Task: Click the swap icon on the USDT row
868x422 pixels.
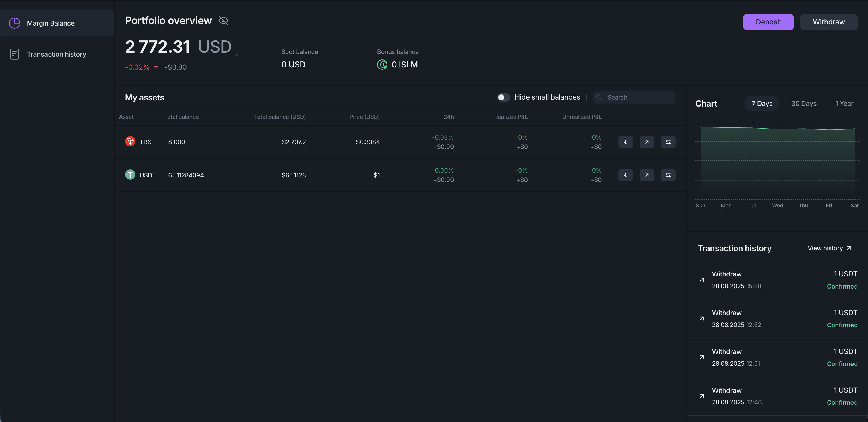Action: pos(668,175)
